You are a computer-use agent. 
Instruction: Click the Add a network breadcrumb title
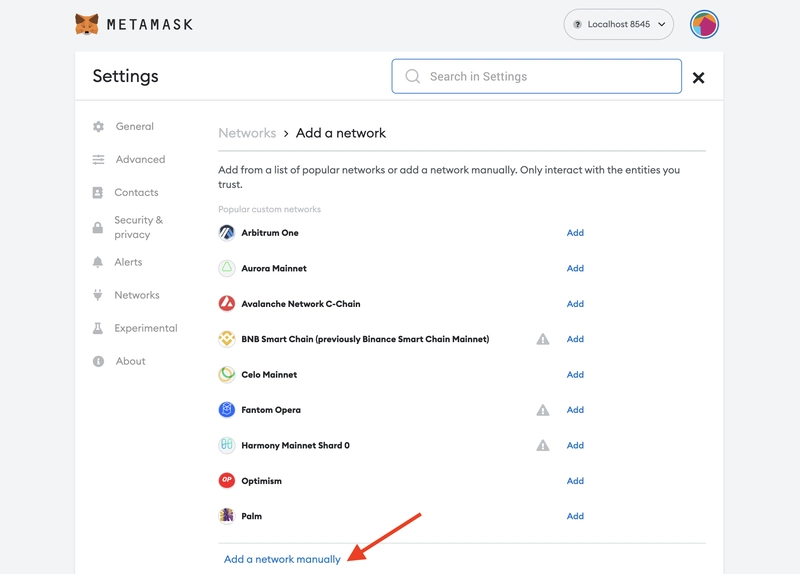tap(341, 133)
